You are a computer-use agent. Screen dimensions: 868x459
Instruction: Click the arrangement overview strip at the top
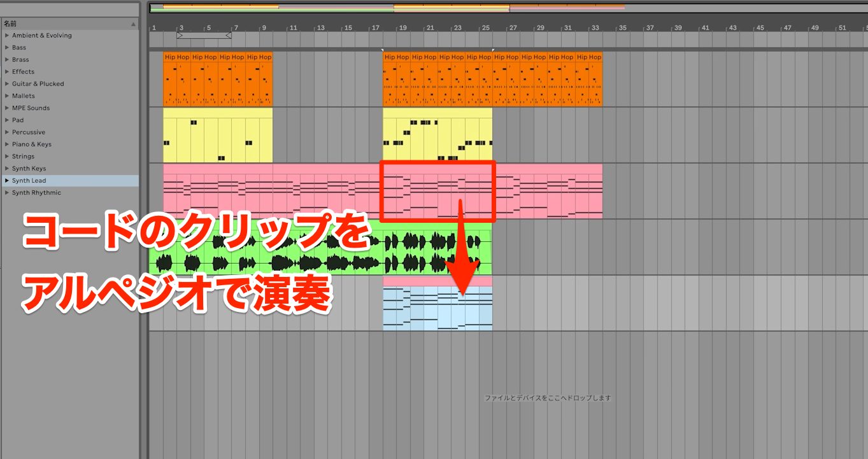pyautogui.click(x=508, y=8)
